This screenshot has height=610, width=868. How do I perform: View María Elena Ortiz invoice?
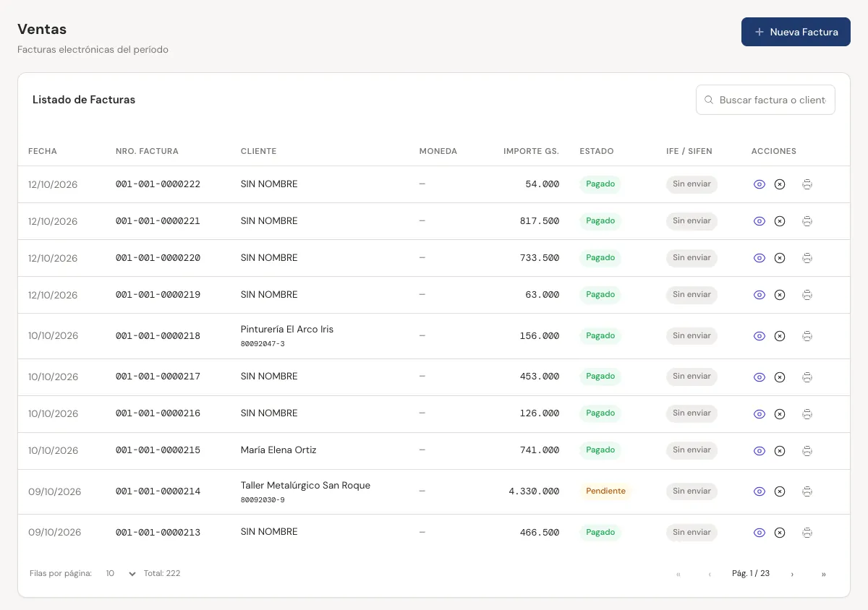coord(759,451)
